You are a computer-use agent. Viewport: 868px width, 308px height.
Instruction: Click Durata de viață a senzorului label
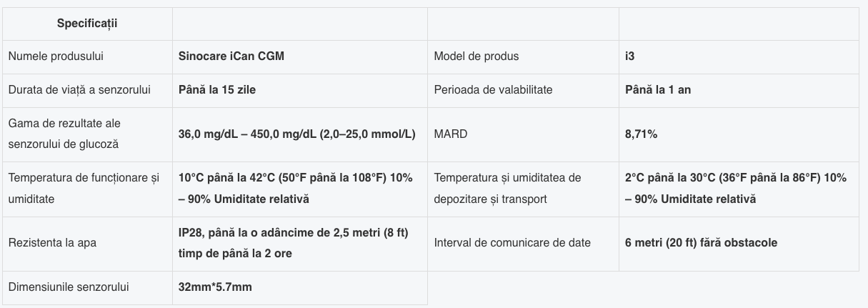[x=79, y=89]
